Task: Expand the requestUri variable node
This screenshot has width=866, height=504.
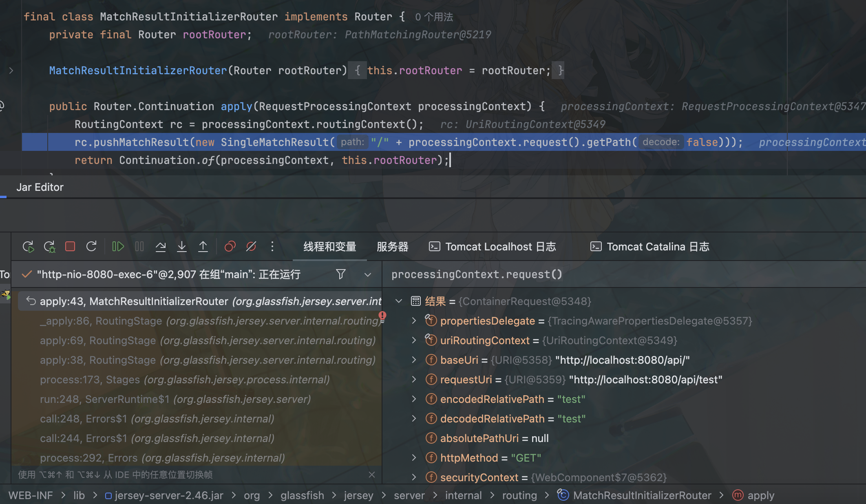Action: (414, 380)
